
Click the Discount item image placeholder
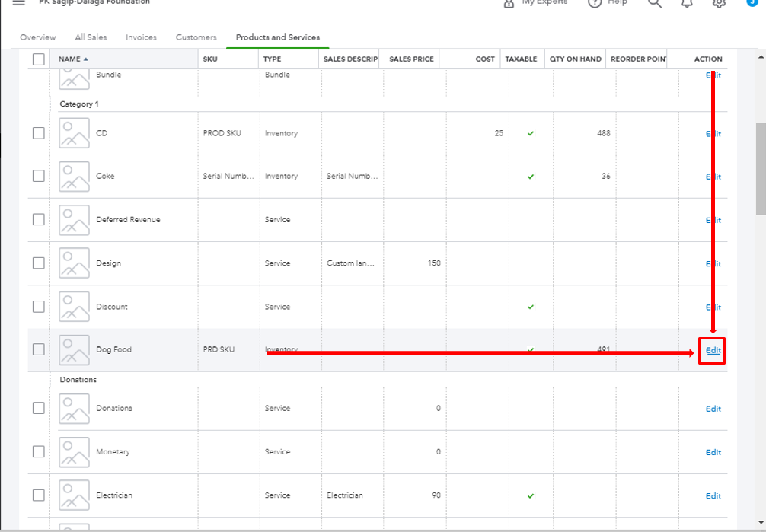coord(75,307)
